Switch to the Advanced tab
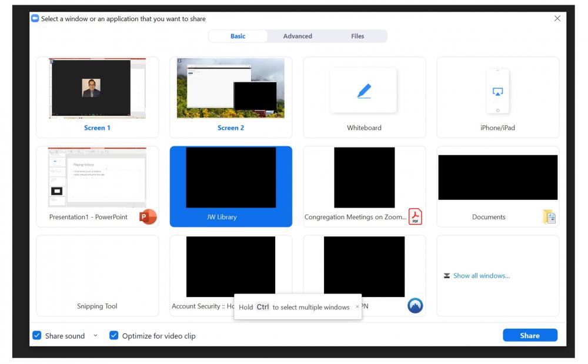Viewport: 588px width, 364px height. tap(298, 36)
